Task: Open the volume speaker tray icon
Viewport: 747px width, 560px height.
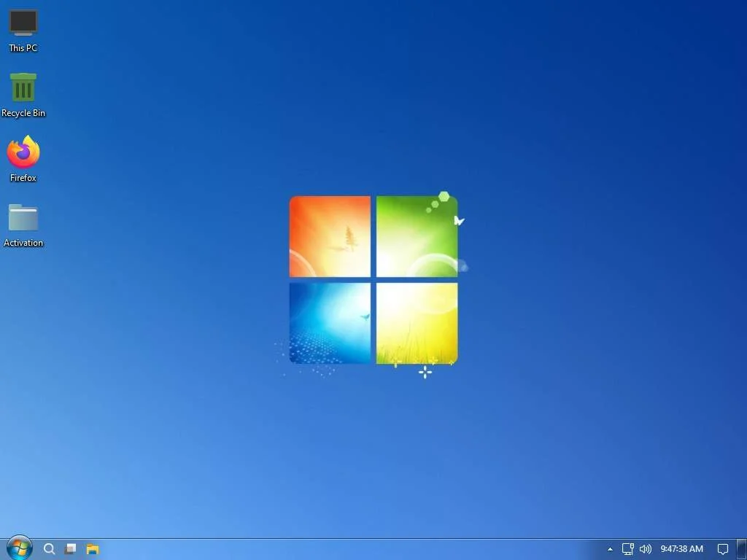Action: click(645, 549)
